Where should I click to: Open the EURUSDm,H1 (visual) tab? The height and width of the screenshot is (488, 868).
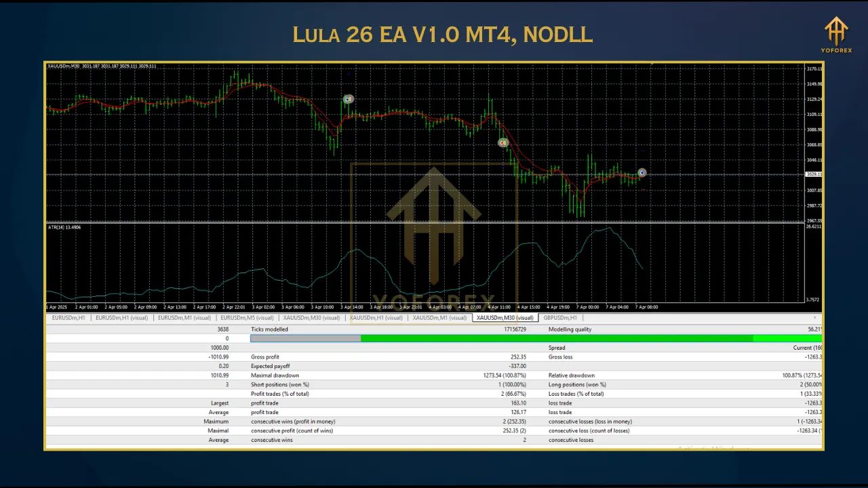point(121,317)
